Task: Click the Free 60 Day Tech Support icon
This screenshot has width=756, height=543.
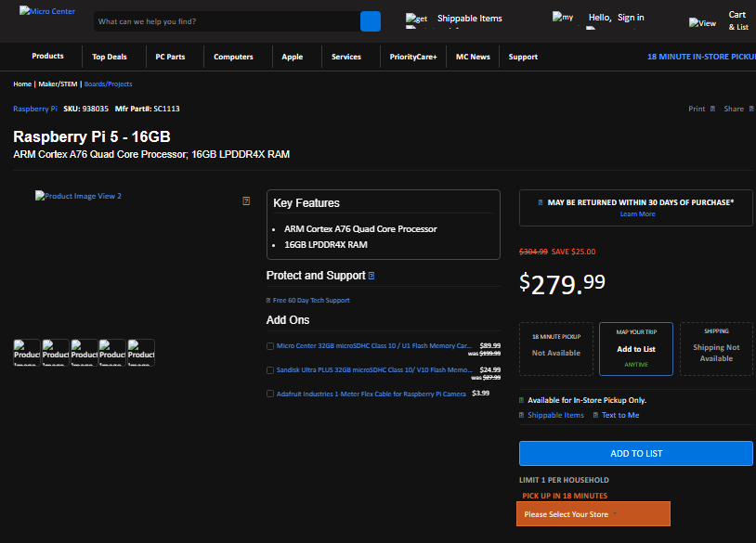Action: click(268, 300)
